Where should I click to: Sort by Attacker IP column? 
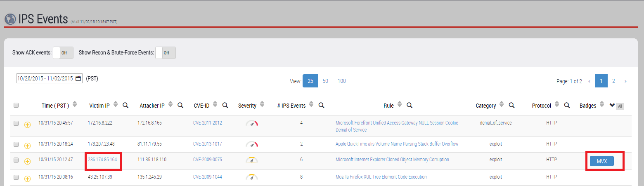pyautogui.click(x=170, y=105)
